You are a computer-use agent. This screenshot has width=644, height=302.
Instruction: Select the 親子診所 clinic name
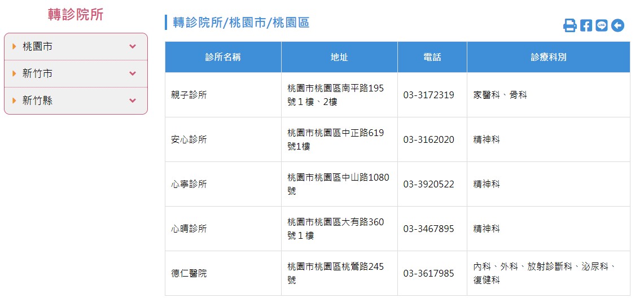[189, 95]
